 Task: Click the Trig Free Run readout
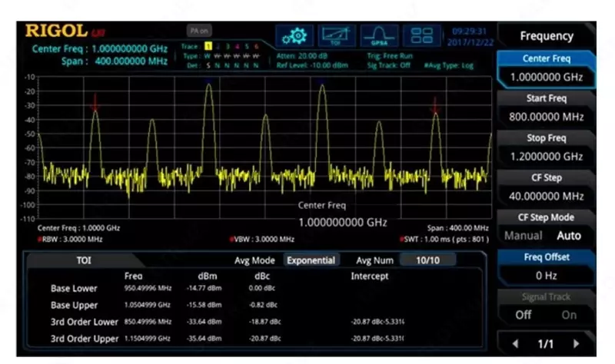390,56
